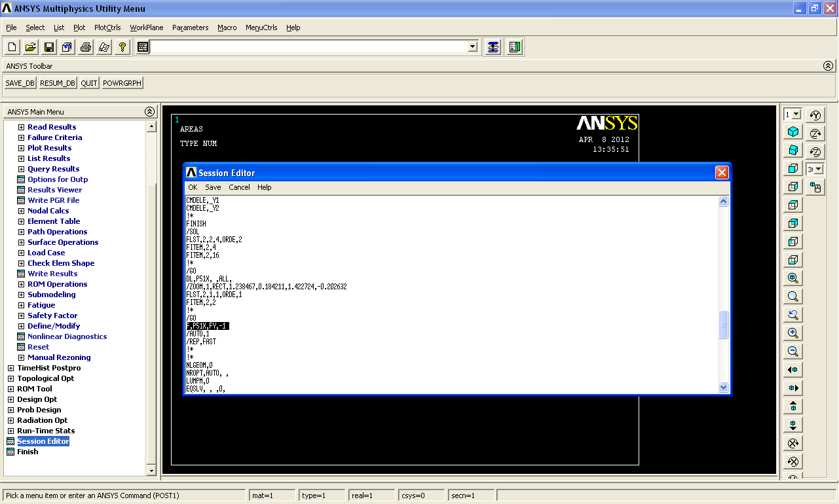The image size is (839, 504).
Task: Click the yellow question mark help icon
Action: 122,47
